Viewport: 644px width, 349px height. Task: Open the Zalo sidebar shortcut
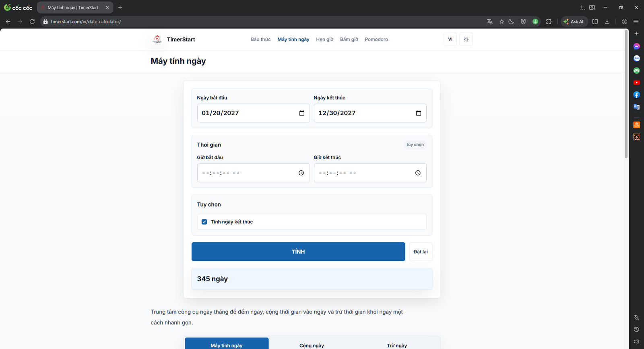[x=636, y=58]
